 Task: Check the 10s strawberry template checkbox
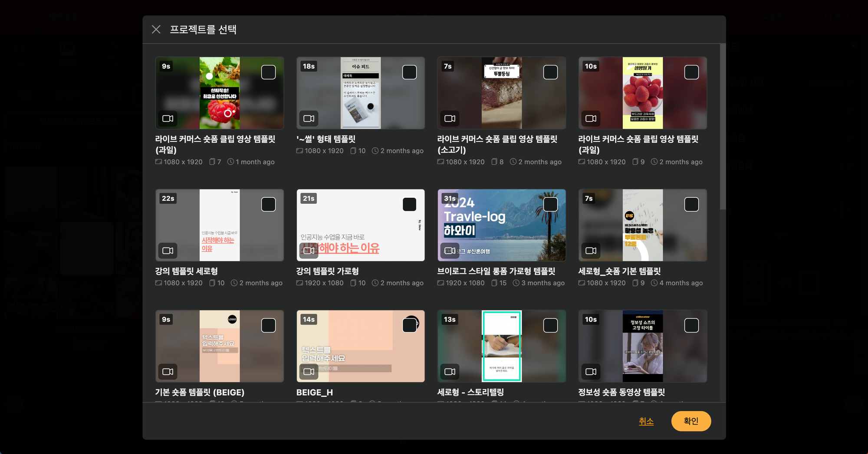tap(692, 72)
